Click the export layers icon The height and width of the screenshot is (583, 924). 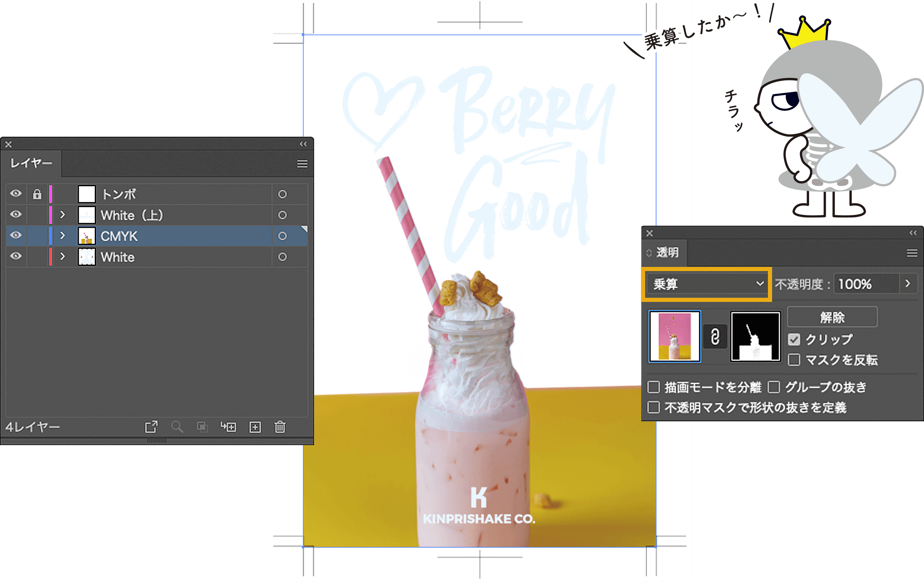coord(151,427)
